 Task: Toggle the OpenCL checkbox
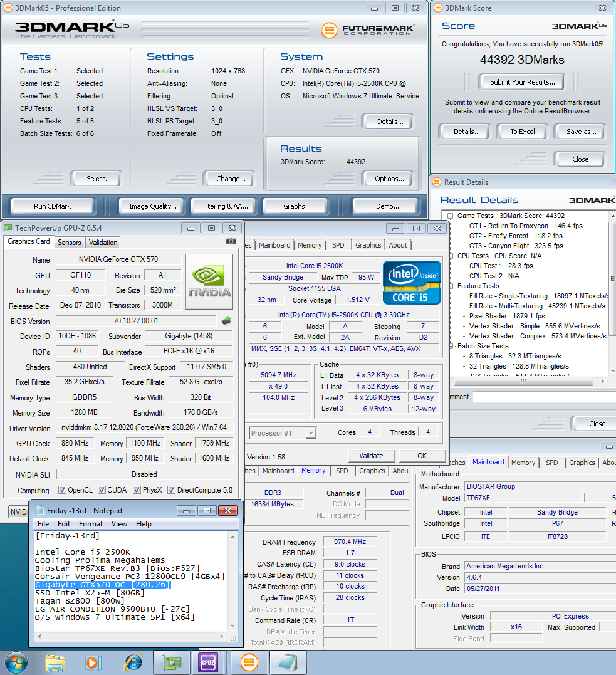click(x=62, y=490)
